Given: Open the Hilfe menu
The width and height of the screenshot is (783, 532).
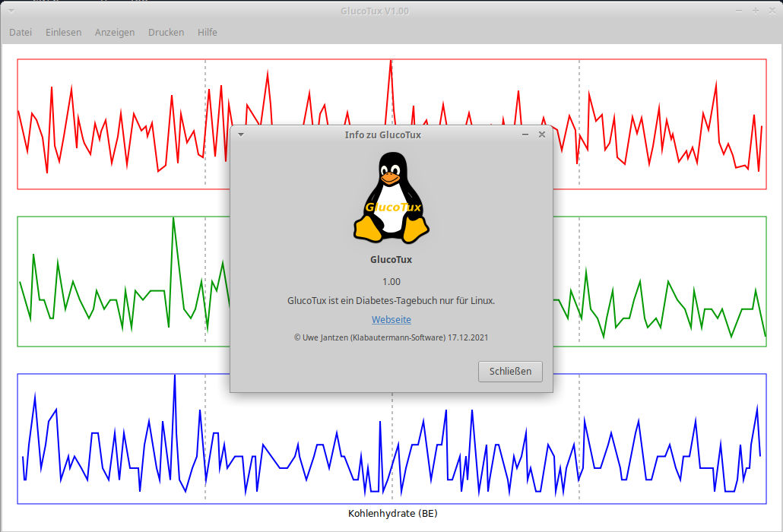Looking at the screenshot, I should pos(208,33).
